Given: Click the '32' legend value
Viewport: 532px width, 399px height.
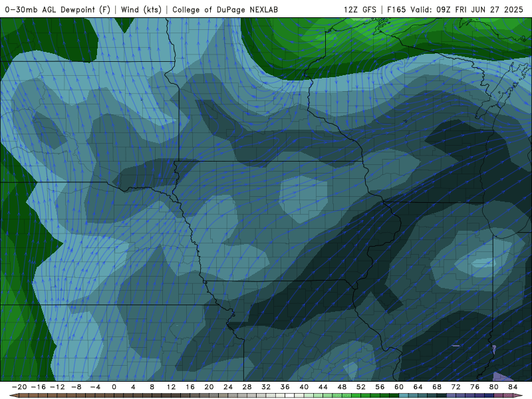Looking at the screenshot, I should coord(266,387).
